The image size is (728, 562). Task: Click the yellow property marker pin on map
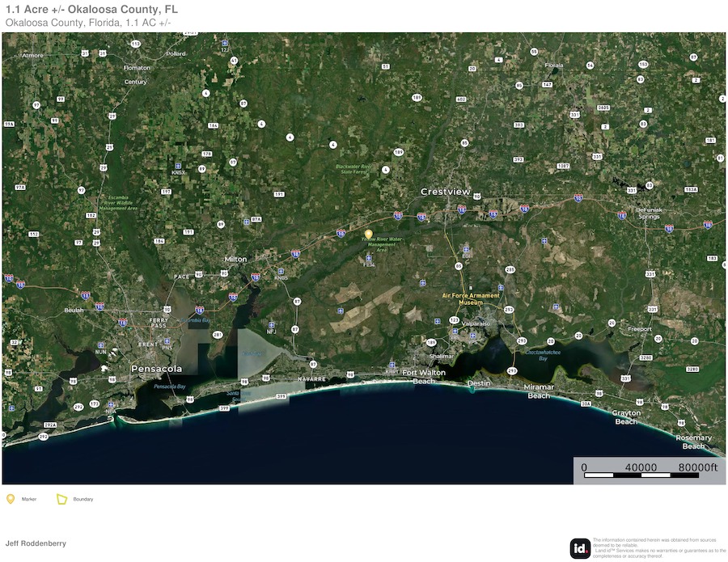click(x=369, y=235)
